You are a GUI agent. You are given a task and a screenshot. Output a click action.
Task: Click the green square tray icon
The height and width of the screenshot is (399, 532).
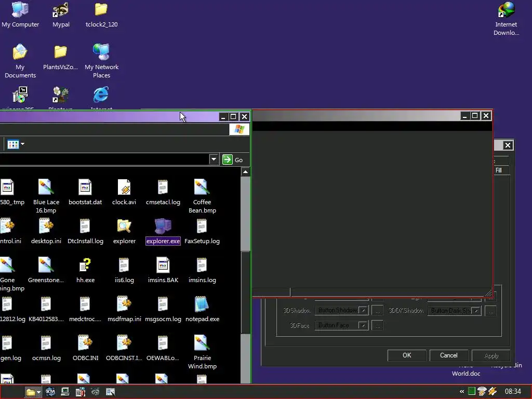coord(472,391)
